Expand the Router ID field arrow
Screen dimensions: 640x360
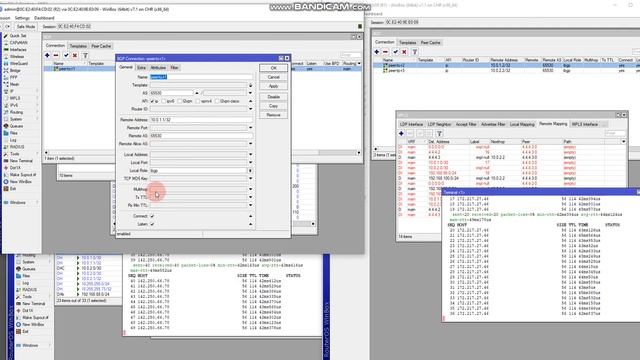click(x=250, y=109)
